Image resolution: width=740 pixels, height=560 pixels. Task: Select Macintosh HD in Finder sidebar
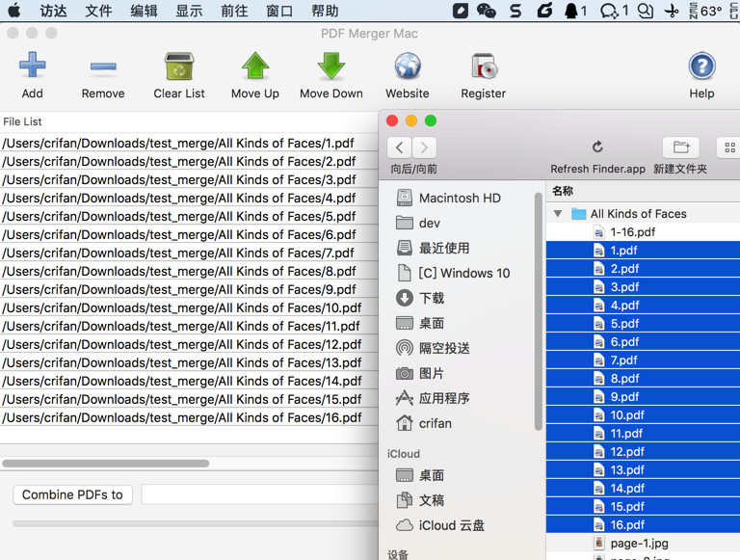click(448, 198)
